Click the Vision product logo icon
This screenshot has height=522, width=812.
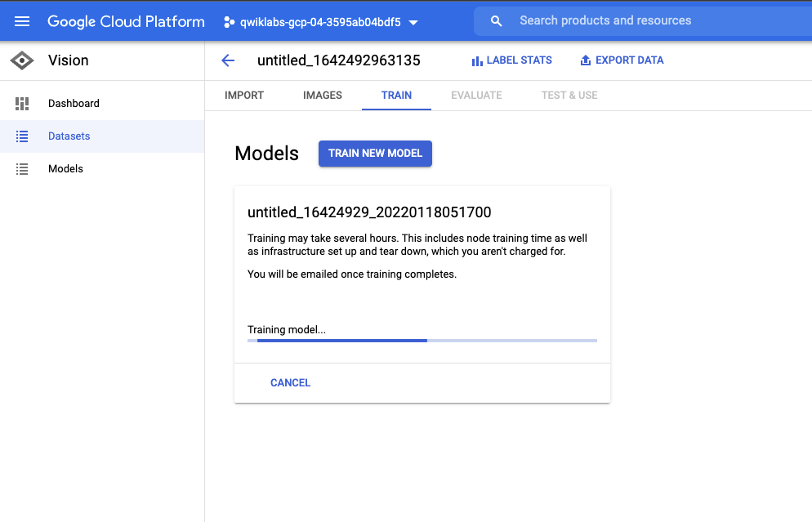point(22,60)
